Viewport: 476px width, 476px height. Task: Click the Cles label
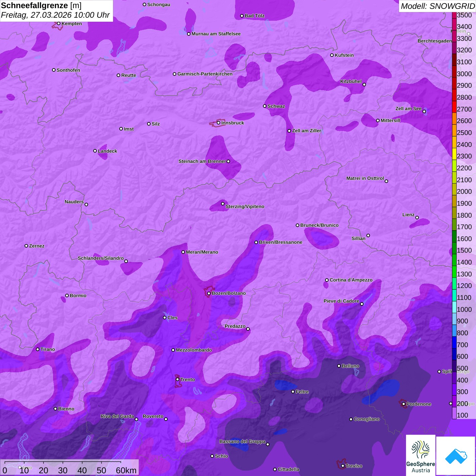coord(172,318)
